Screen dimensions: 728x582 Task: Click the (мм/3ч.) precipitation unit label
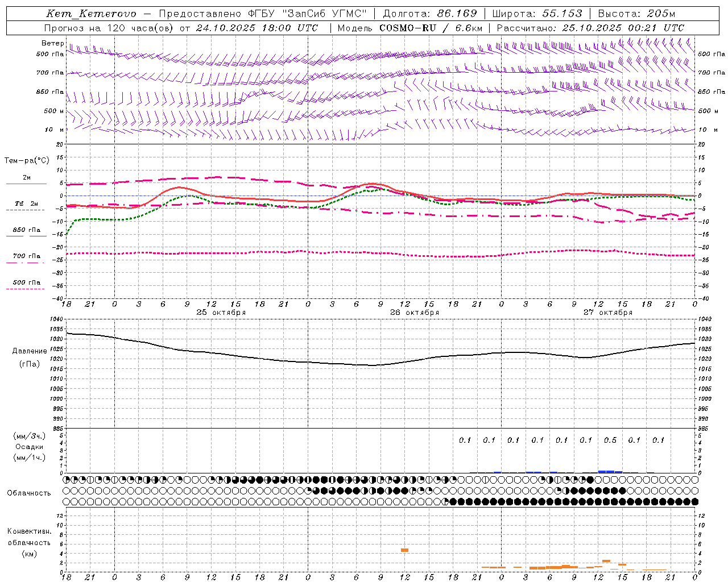(29, 436)
